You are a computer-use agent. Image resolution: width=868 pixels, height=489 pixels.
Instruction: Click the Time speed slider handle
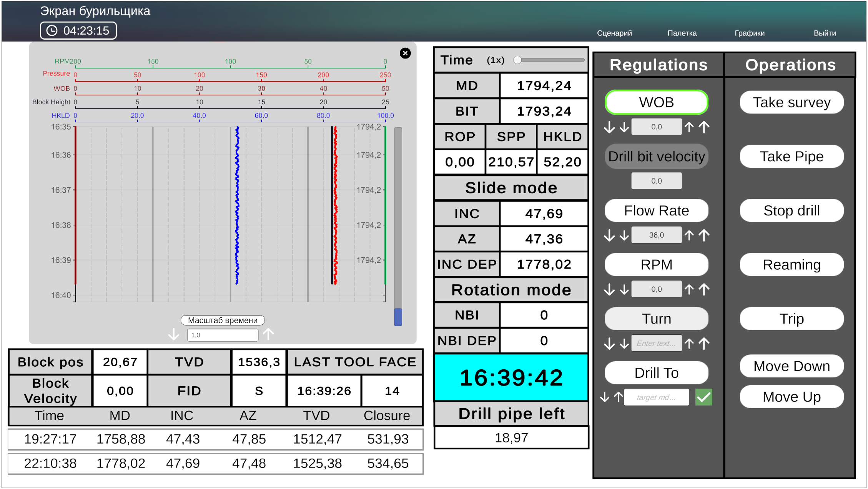(x=517, y=60)
